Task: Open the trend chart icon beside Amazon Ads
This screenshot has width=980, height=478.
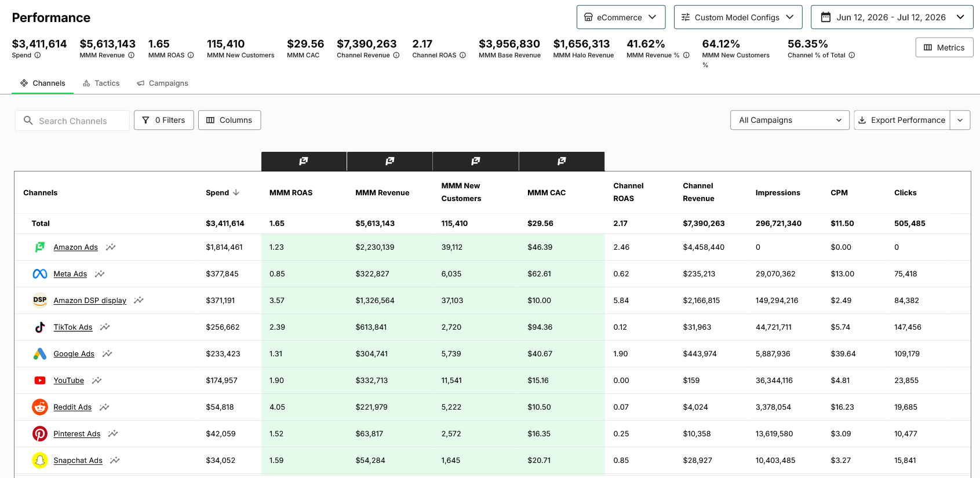Action: coord(111,247)
